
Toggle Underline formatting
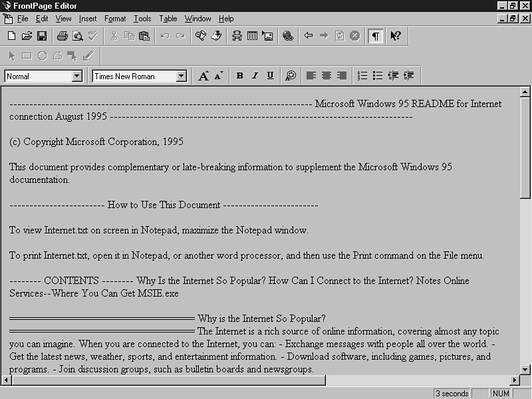270,76
